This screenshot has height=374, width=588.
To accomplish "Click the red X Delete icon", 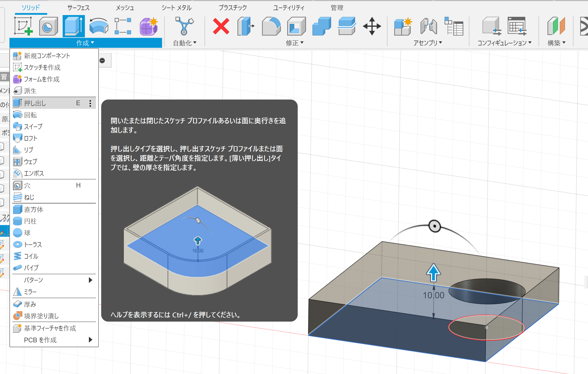I will (221, 26).
